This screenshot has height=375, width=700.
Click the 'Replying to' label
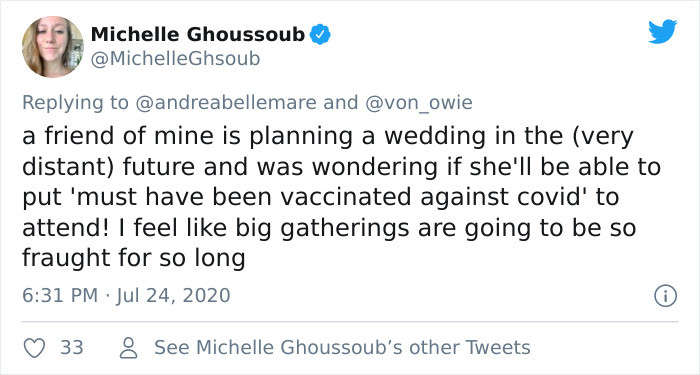75,103
